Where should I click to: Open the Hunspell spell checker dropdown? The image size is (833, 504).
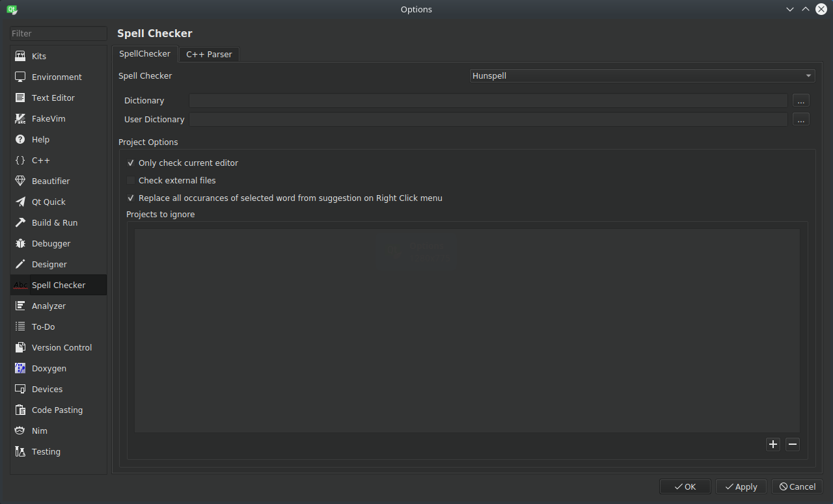pos(642,76)
